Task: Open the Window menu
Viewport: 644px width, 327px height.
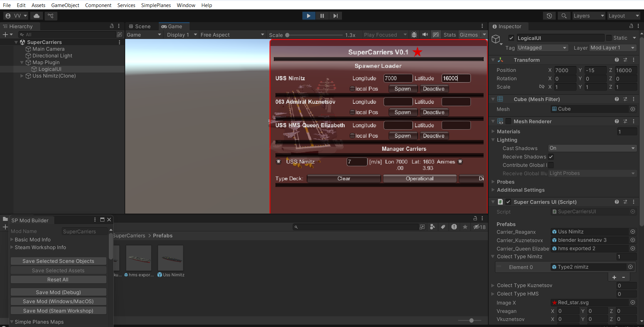Action: [186, 5]
